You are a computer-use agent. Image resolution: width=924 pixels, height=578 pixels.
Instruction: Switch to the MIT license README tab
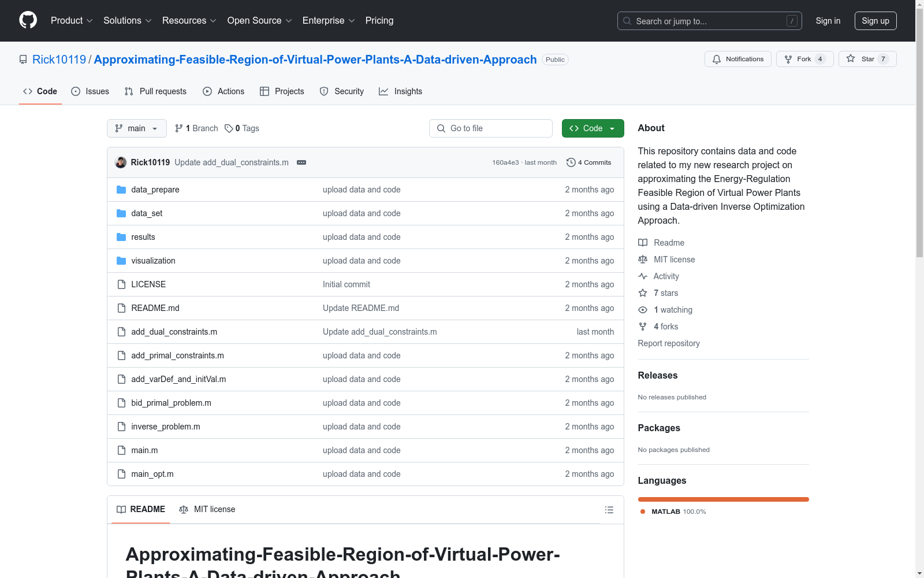coord(207,509)
